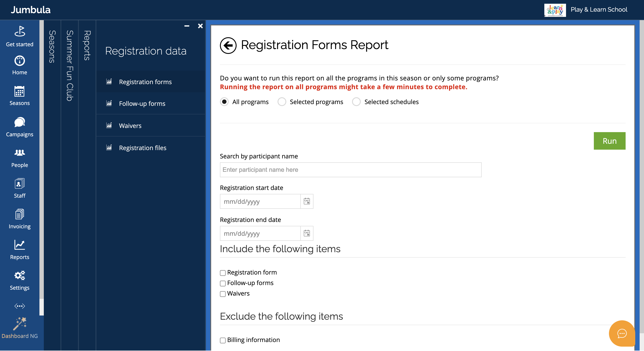644x351 pixels.
Task: Click the participant name search field
Action: click(x=350, y=170)
